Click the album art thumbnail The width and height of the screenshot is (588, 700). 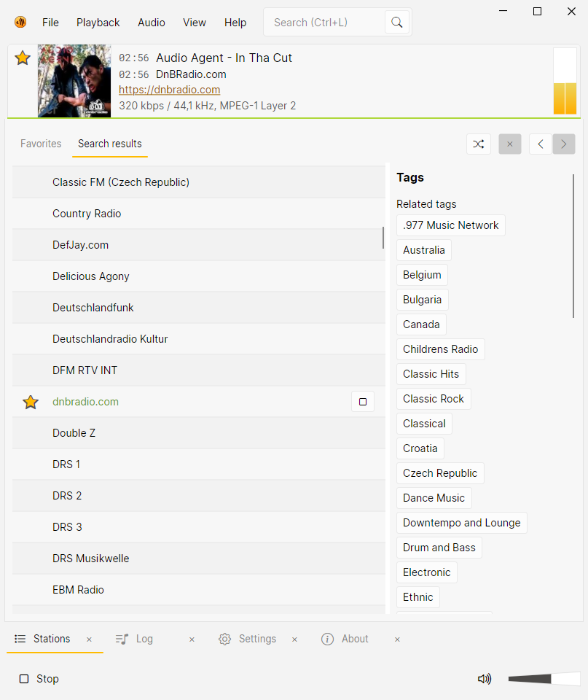[74, 81]
